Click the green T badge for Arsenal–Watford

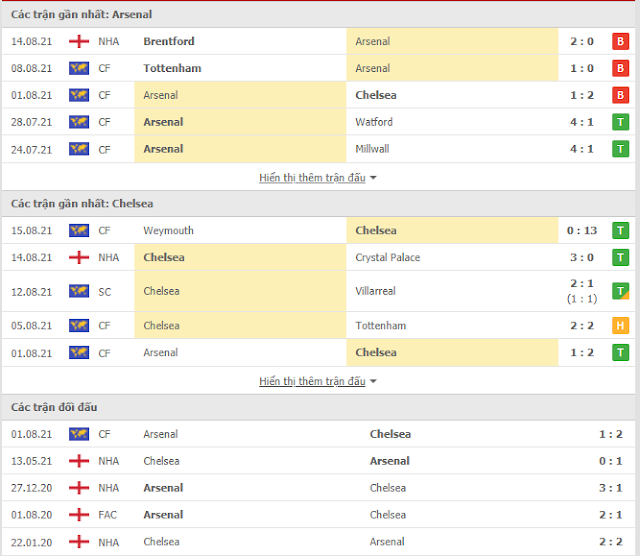[620, 122]
